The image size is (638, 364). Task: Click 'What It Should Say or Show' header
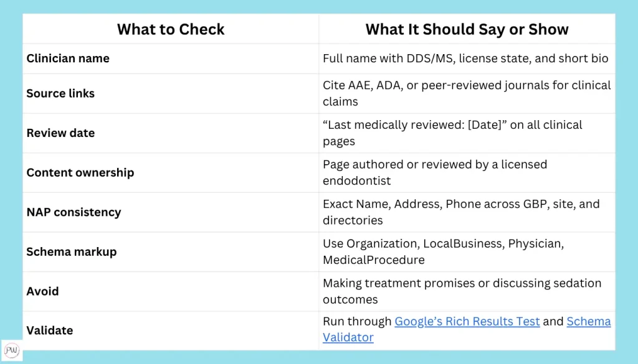tap(467, 29)
